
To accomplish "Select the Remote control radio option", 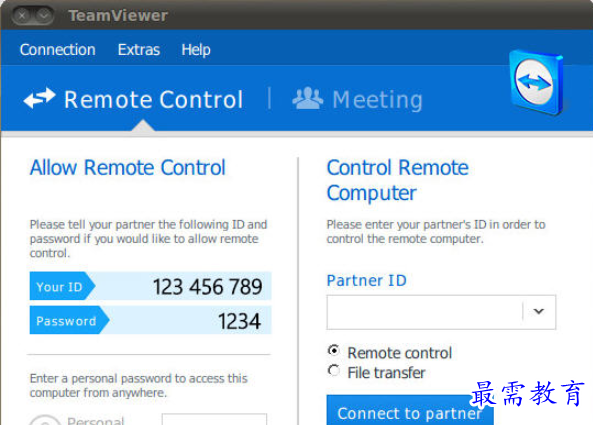I will [x=334, y=351].
